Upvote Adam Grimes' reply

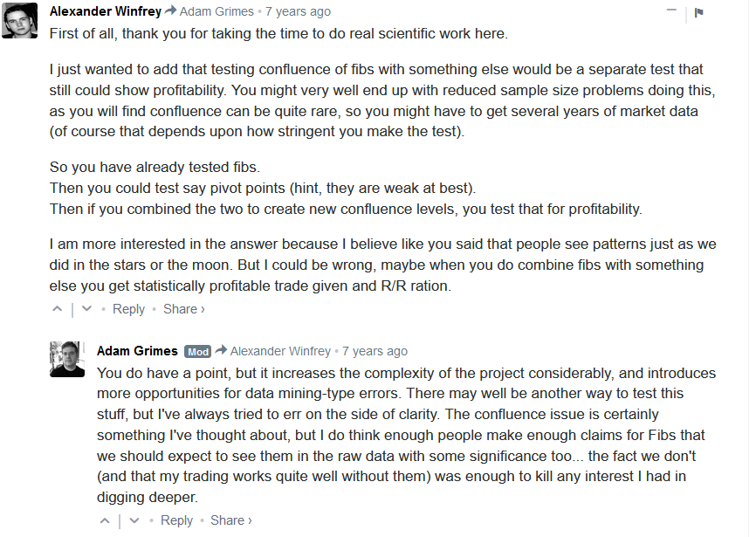point(106,520)
